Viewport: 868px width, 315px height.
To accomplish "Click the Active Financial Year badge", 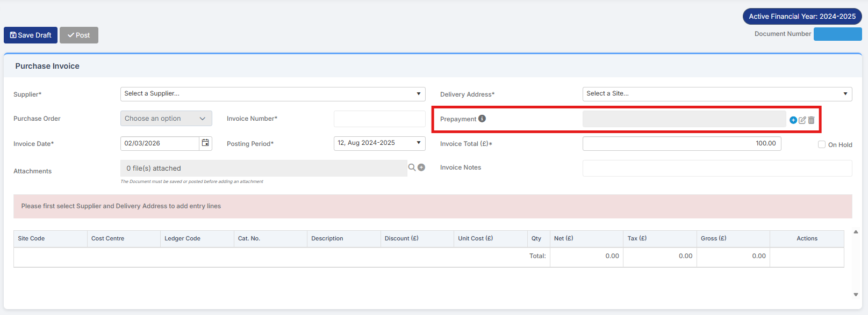I will tap(802, 17).
